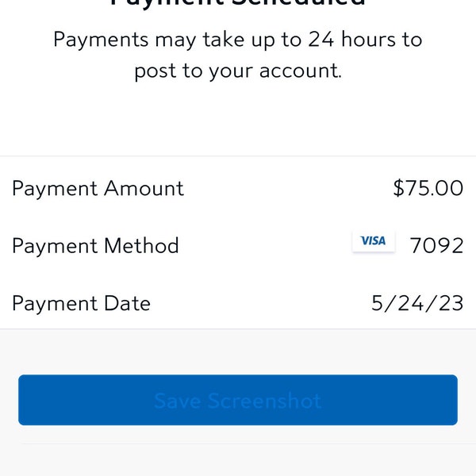476x476 pixels.
Task: Tap the Payment Date row
Action: pyautogui.click(x=238, y=303)
